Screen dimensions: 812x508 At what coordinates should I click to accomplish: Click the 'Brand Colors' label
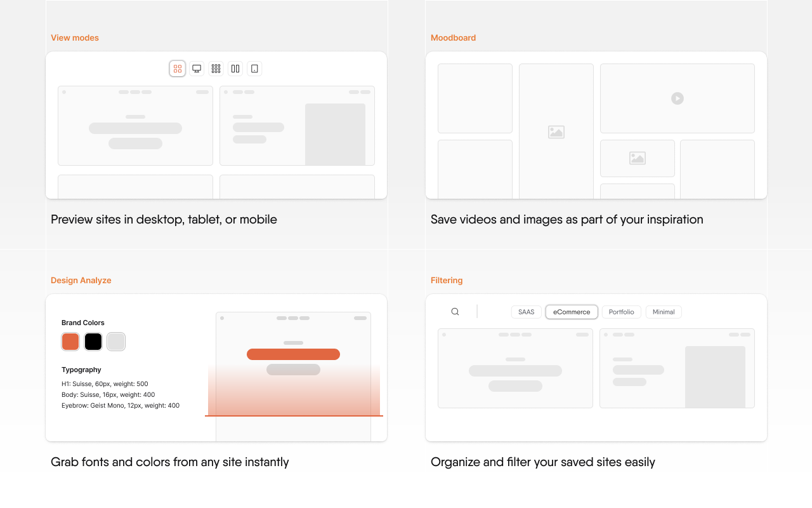pos(83,323)
